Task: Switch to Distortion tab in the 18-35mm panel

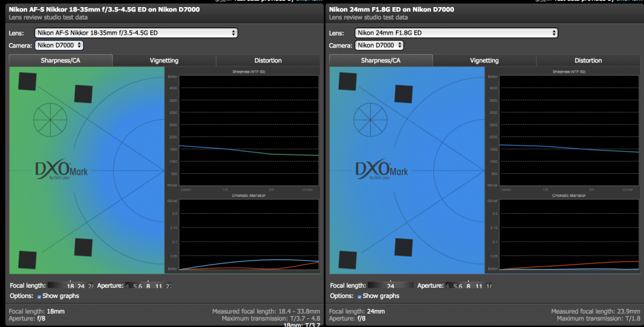Action: [x=268, y=61]
